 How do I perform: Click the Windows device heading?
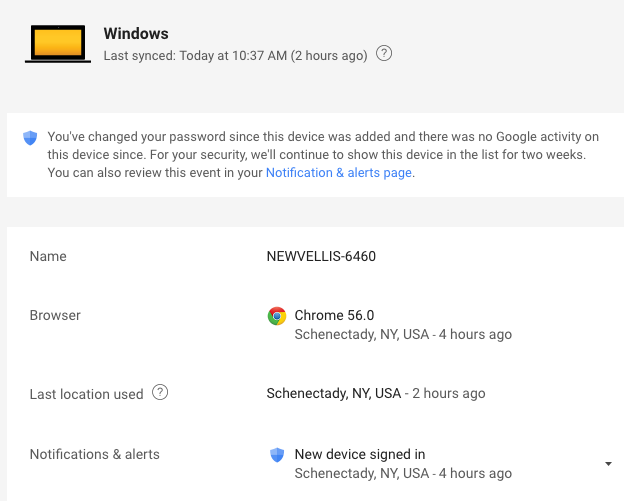point(136,34)
